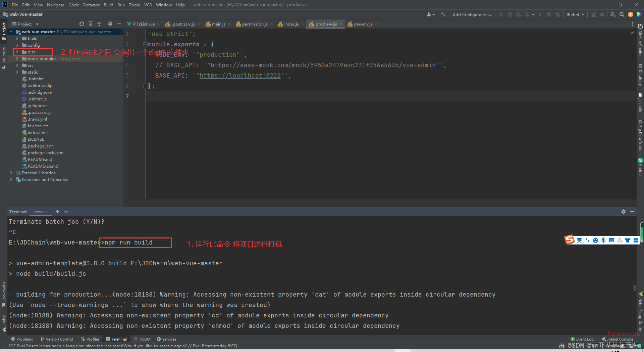The width and height of the screenshot is (644, 352).
Task: Hide the Project panel with minus icon
Action: pyautogui.click(x=119, y=24)
